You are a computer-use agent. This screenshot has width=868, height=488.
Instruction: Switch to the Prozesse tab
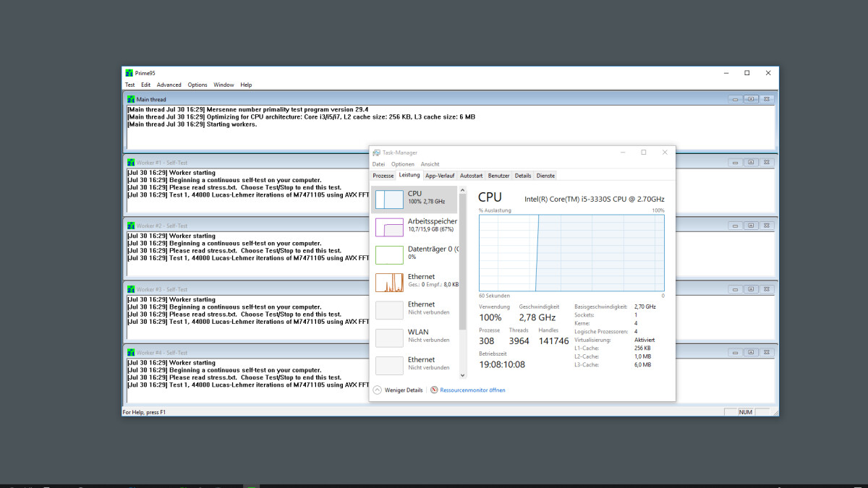point(383,176)
